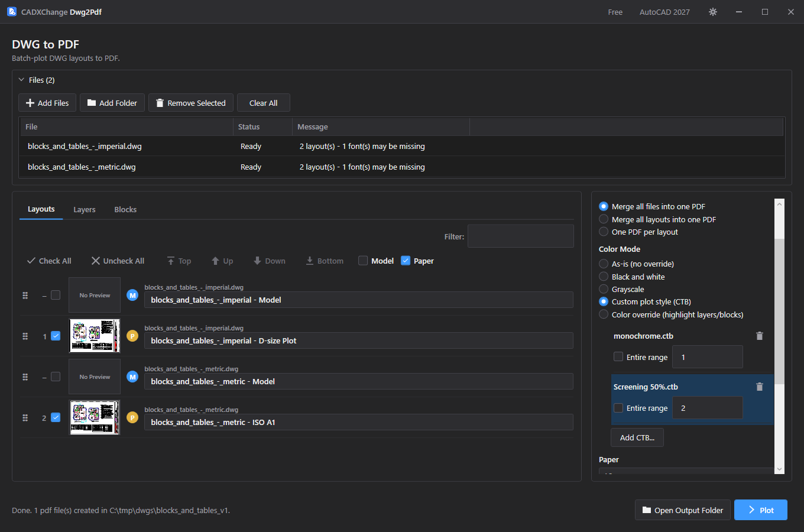
Task: Click the options panel scroll up arrow
Action: tap(779, 204)
